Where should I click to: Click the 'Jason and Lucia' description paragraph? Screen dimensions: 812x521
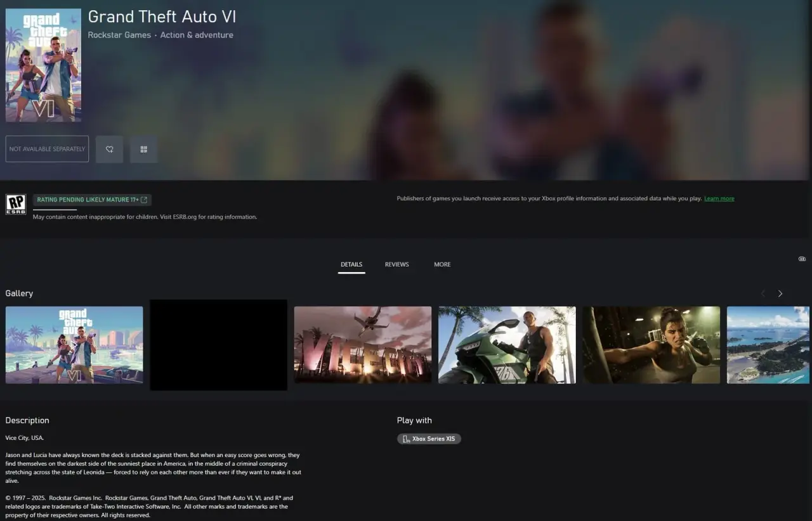pyautogui.click(x=154, y=468)
